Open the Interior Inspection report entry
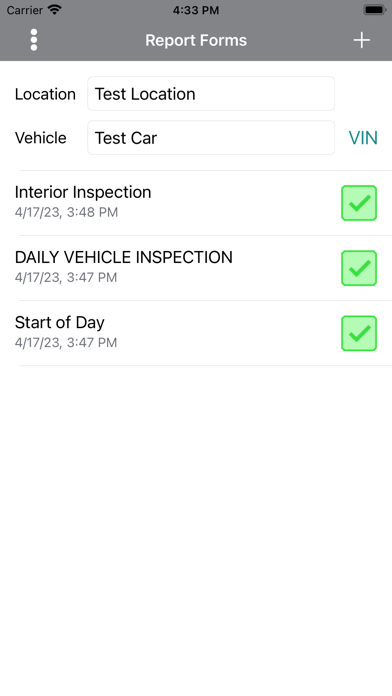Screen dimensions: 392x696 click(x=196, y=203)
